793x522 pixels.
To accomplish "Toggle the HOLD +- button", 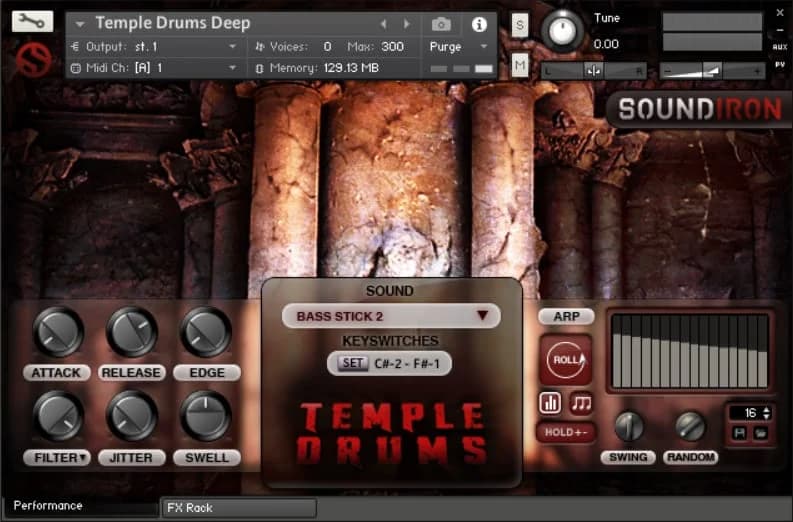I will click(565, 433).
